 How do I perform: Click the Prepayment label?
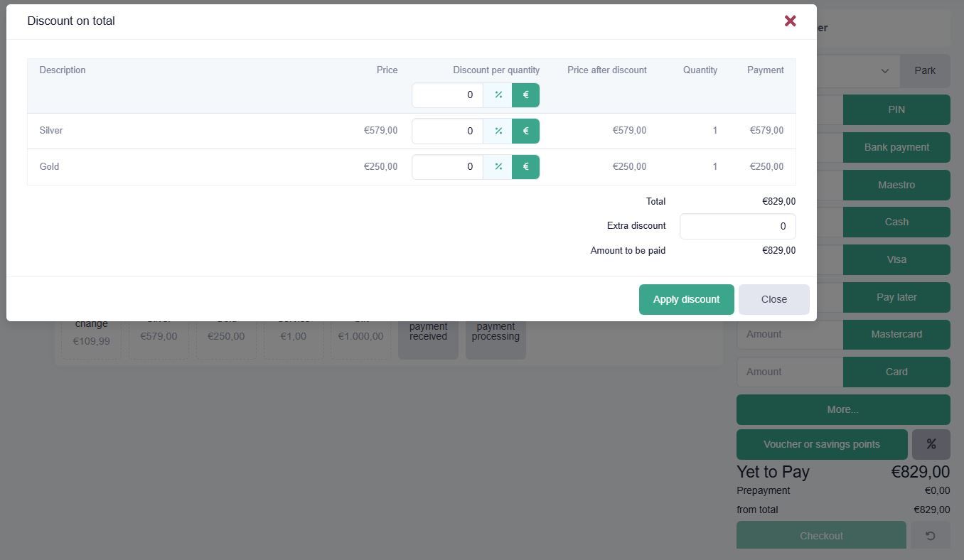(x=764, y=491)
